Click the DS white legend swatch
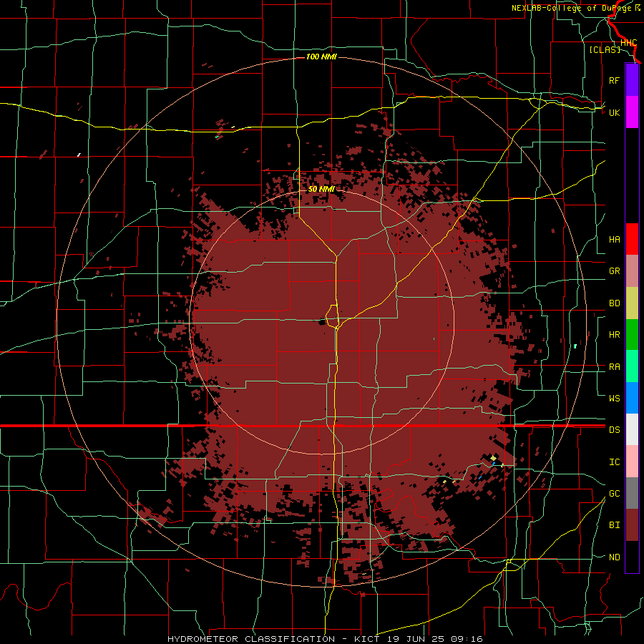The height and width of the screenshot is (644, 644). 632,429
